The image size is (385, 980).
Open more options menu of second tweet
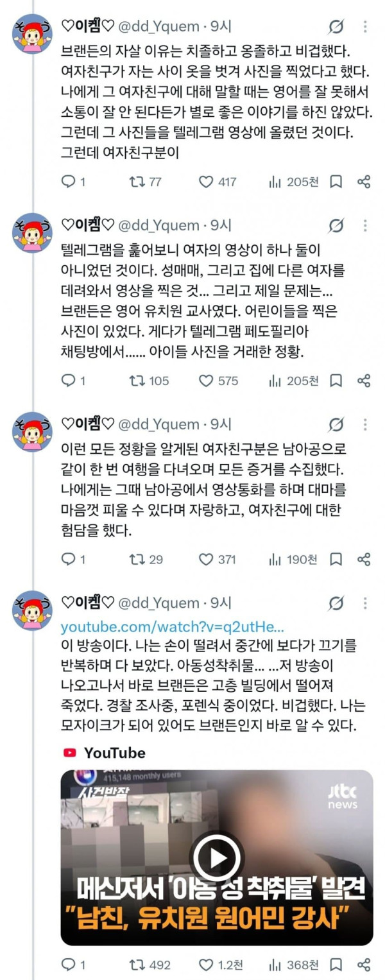364,226
